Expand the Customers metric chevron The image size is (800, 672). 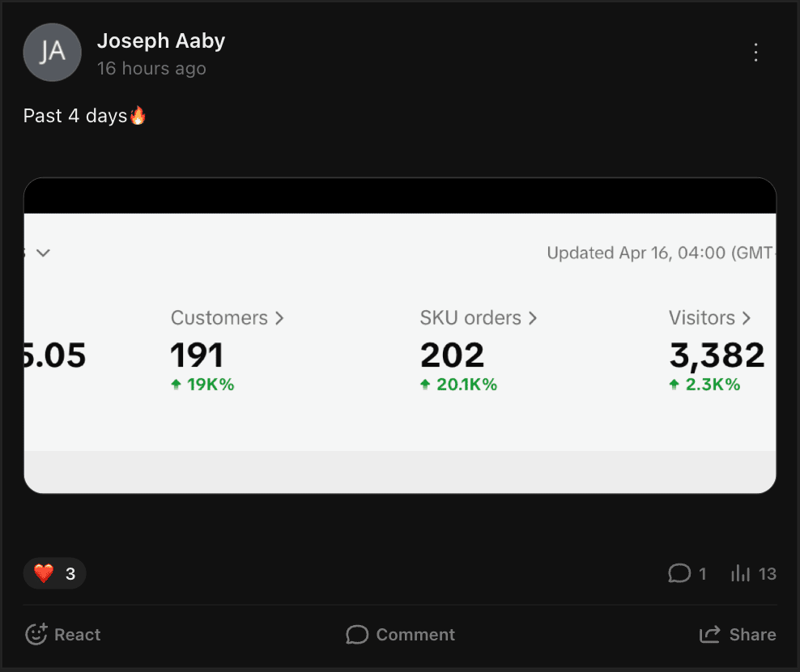(x=279, y=318)
